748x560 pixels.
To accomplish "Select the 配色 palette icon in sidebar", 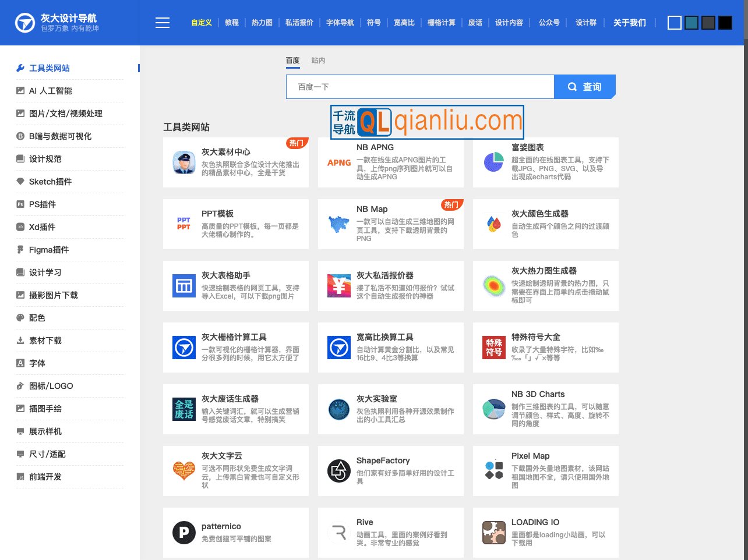I will coord(20,318).
